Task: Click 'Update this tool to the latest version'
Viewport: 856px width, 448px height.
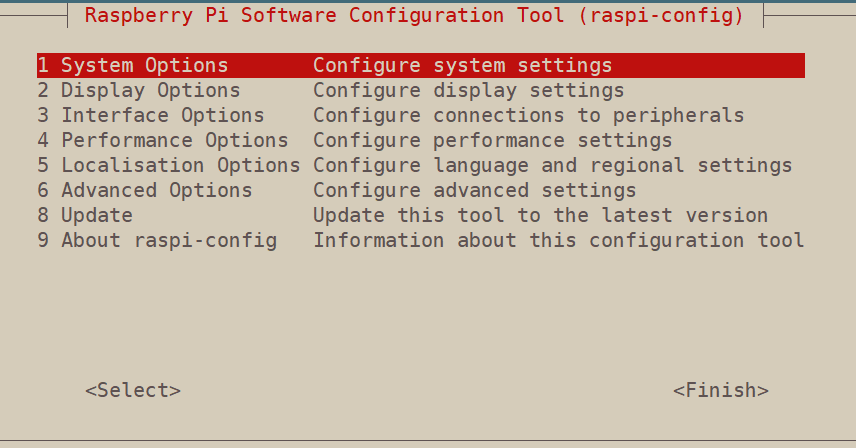Action: tap(540, 216)
